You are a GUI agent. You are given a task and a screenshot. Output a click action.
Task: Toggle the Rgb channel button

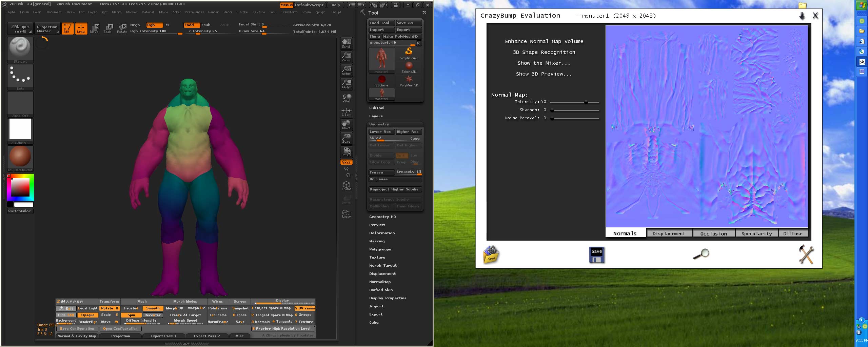pyautogui.click(x=155, y=25)
